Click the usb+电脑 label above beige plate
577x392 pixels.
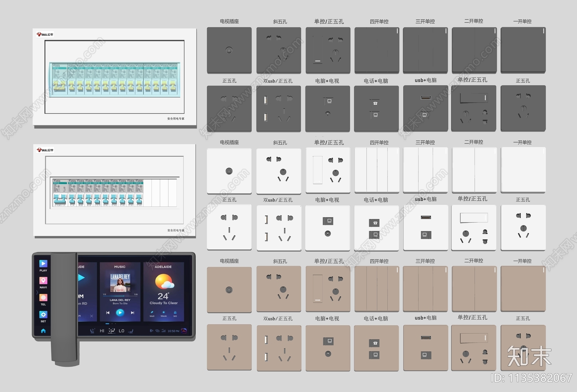pos(426,318)
